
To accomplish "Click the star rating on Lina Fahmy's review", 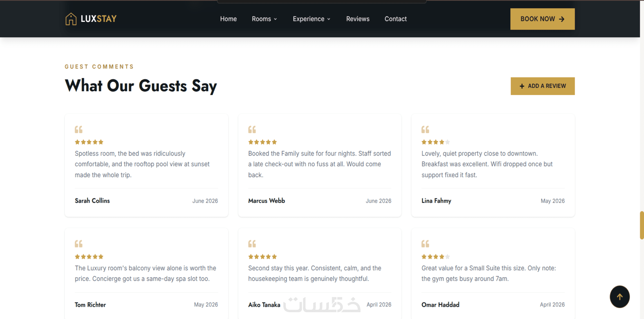I will (436, 142).
